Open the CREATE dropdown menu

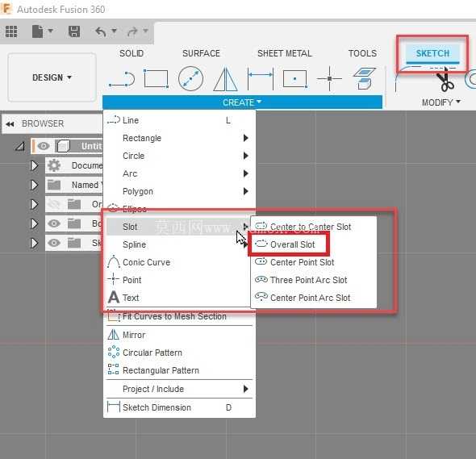point(242,102)
